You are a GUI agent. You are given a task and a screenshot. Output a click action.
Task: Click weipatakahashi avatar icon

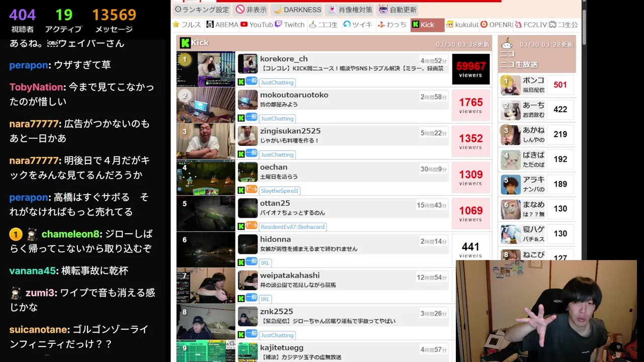248,281
